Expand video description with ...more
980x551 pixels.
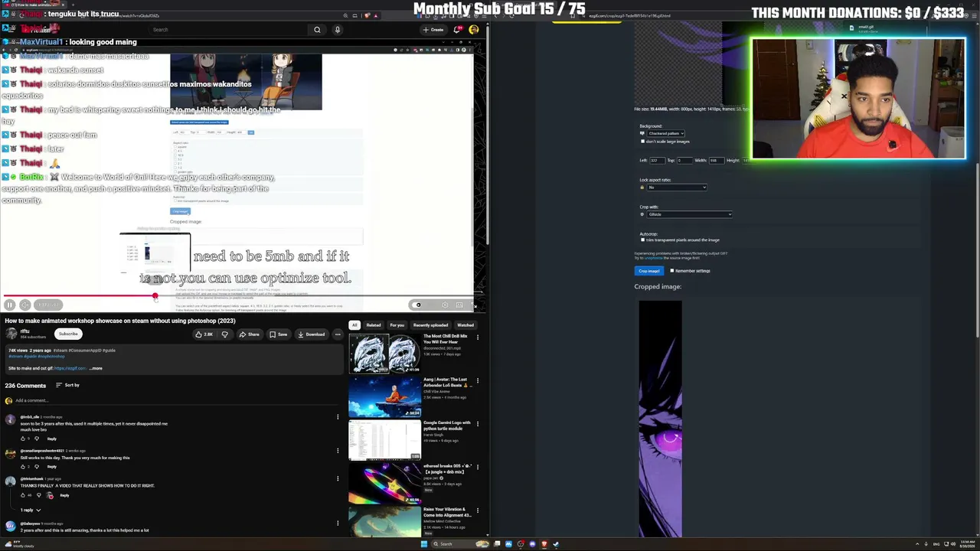[x=95, y=368]
